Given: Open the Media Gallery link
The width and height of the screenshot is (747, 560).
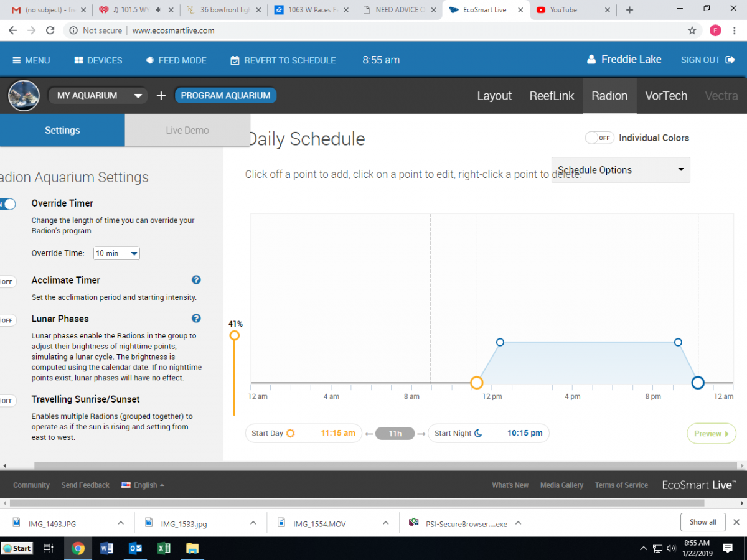Looking at the screenshot, I should pyautogui.click(x=561, y=485).
